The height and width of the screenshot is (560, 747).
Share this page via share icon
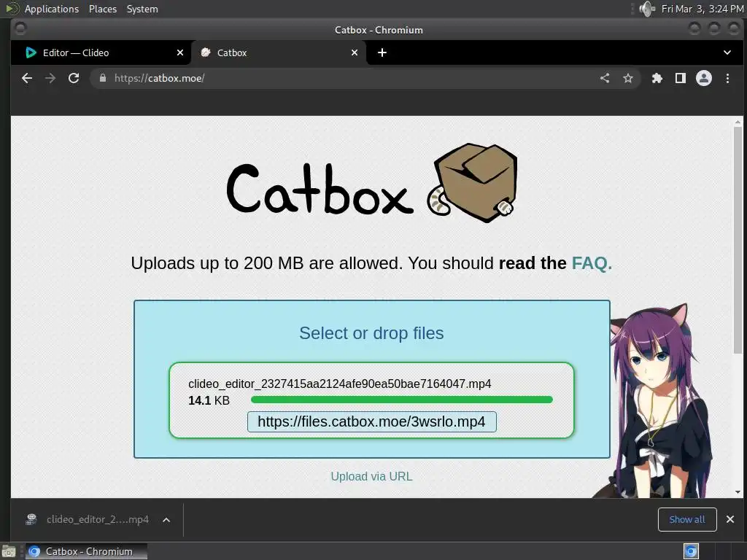pyautogui.click(x=605, y=78)
